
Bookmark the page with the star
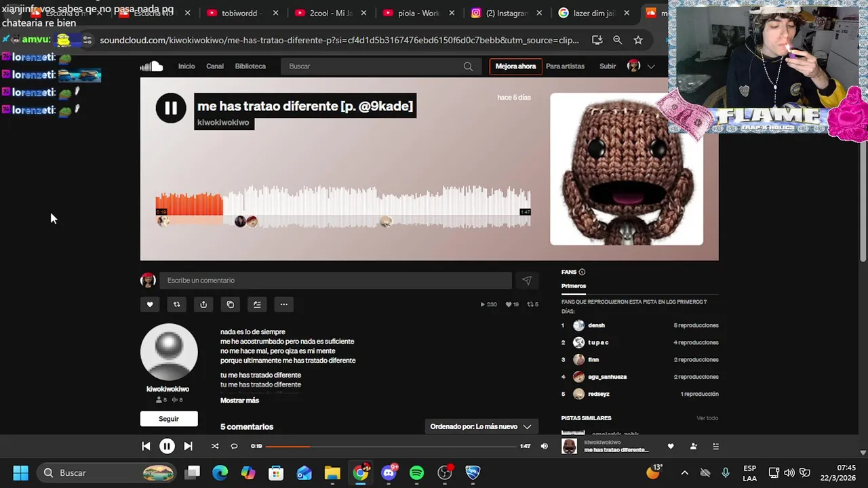coord(638,40)
